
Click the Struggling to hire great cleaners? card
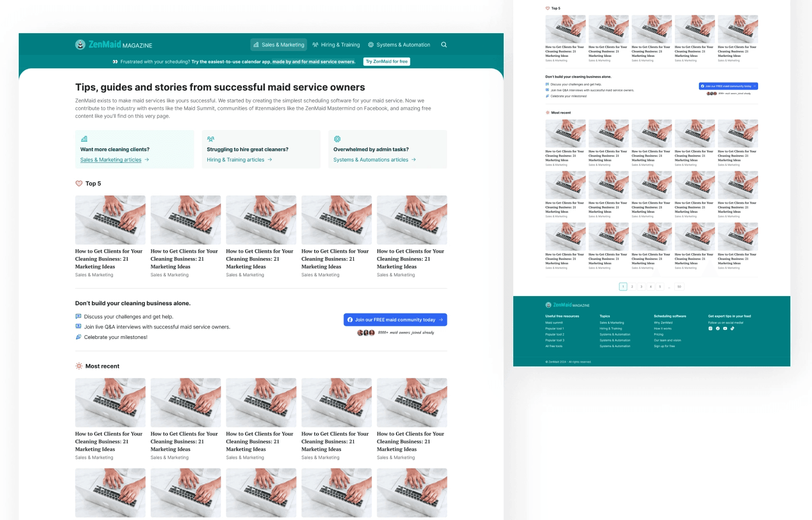pyautogui.click(x=261, y=149)
